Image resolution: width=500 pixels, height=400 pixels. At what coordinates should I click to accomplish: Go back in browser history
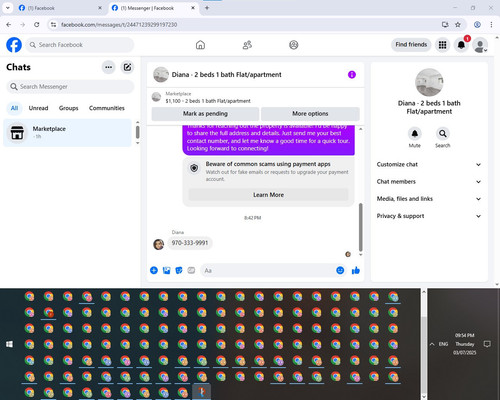[x=9, y=24]
